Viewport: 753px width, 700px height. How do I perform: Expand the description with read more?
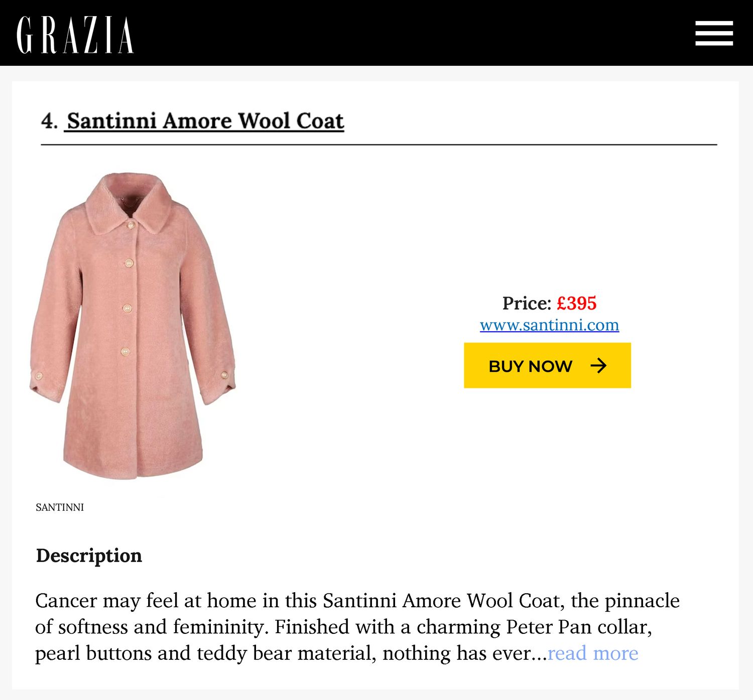pyautogui.click(x=593, y=653)
